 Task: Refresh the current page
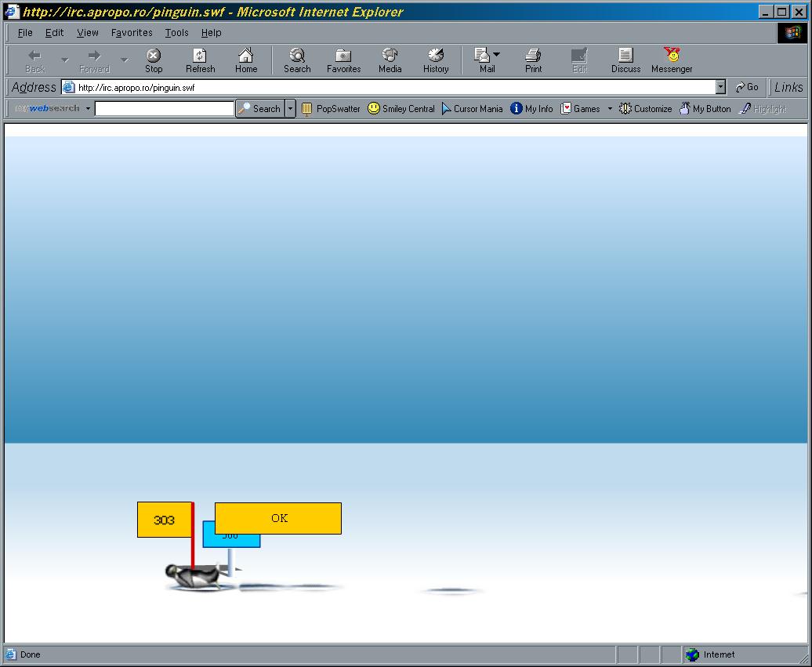pos(200,60)
